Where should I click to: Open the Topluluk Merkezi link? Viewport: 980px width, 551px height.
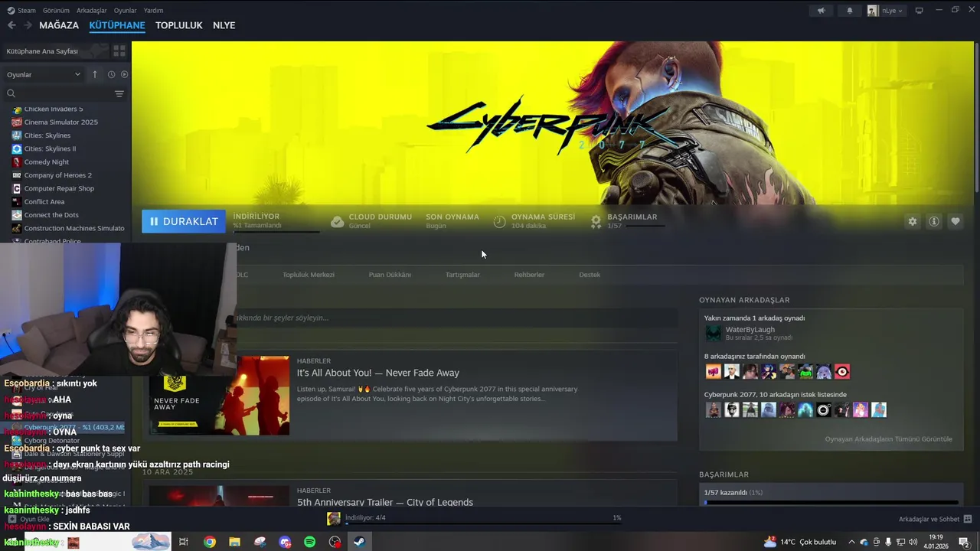(309, 275)
